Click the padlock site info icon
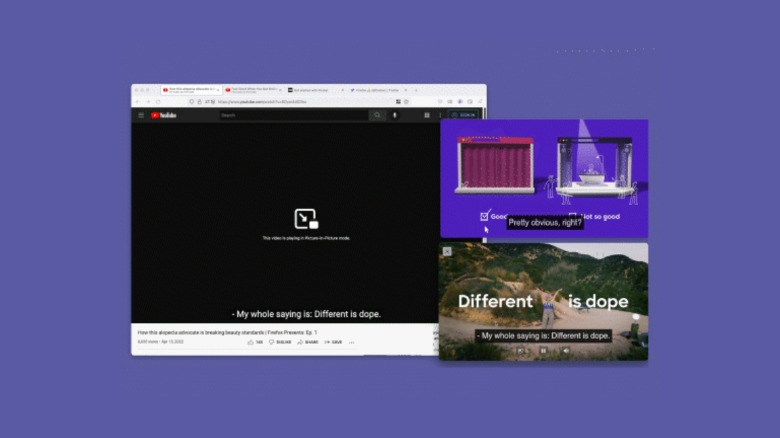780x438 pixels. (x=199, y=102)
